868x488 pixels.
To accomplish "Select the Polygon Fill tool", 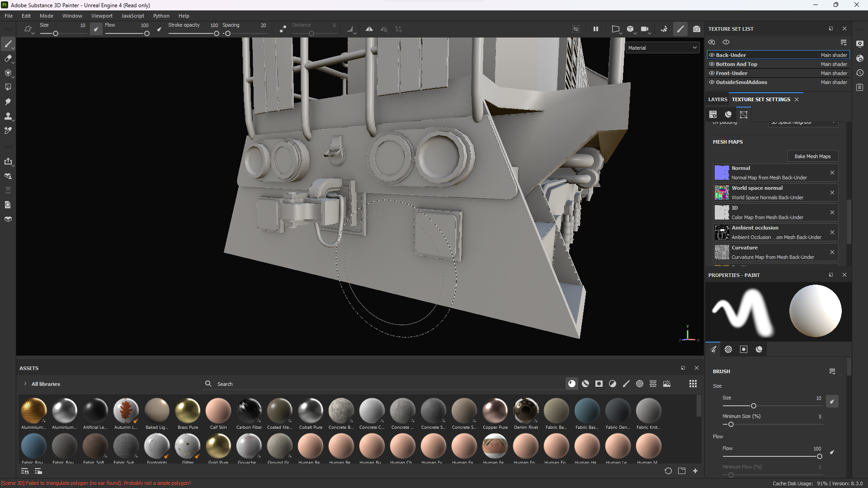I will (x=8, y=87).
